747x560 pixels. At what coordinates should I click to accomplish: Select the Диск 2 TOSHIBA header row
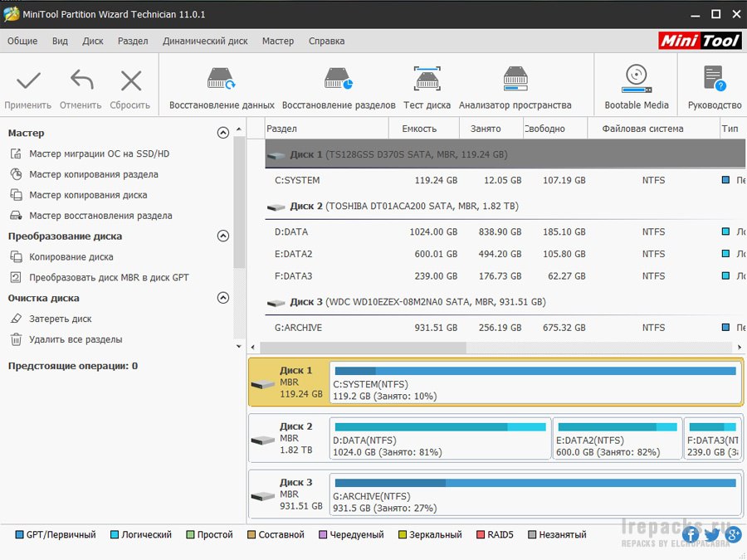[x=505, y=207]
